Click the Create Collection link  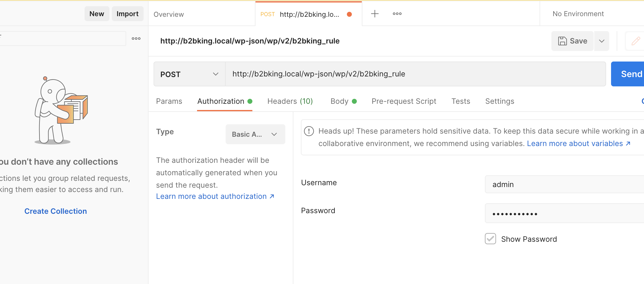click(x=56, y=211)
